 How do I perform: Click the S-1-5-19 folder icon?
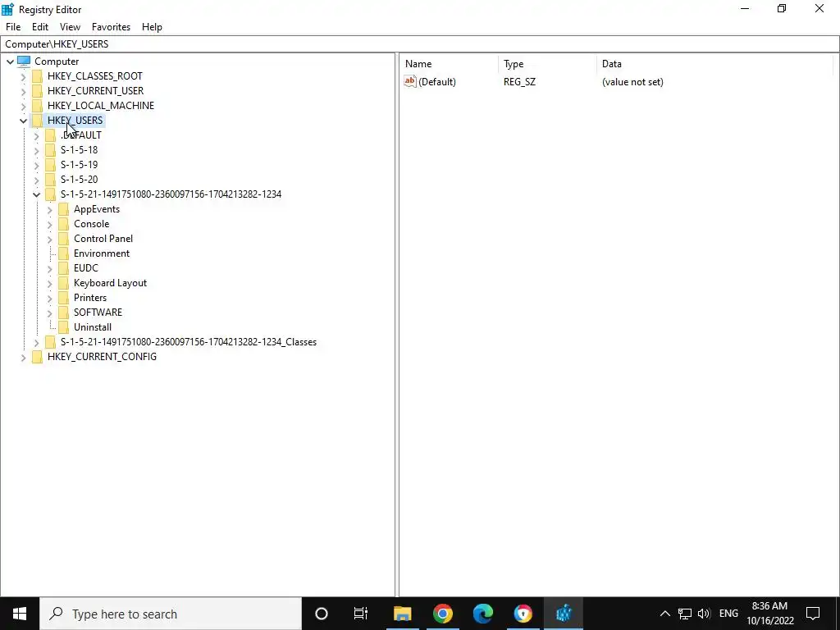50,164
